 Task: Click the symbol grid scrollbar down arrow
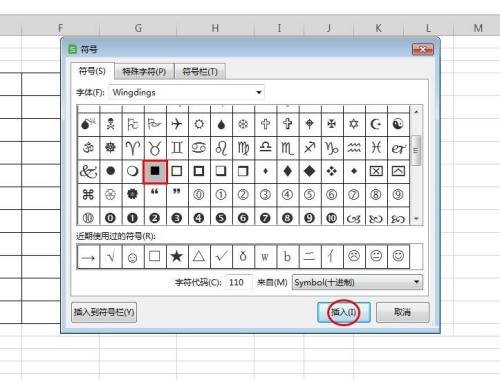416,219
